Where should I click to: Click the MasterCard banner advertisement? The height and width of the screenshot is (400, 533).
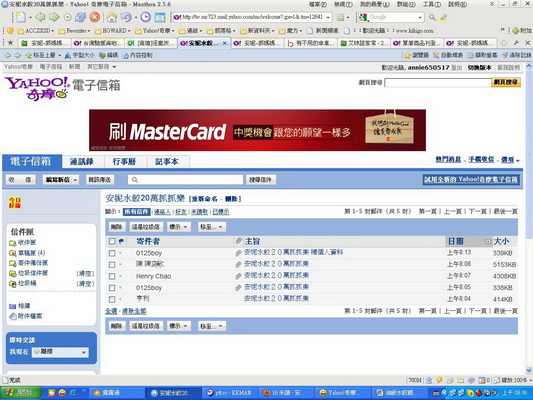tap(257, 130)
